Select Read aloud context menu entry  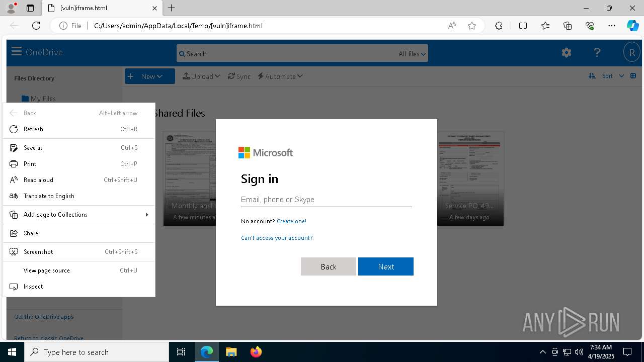tap(79, 180)
